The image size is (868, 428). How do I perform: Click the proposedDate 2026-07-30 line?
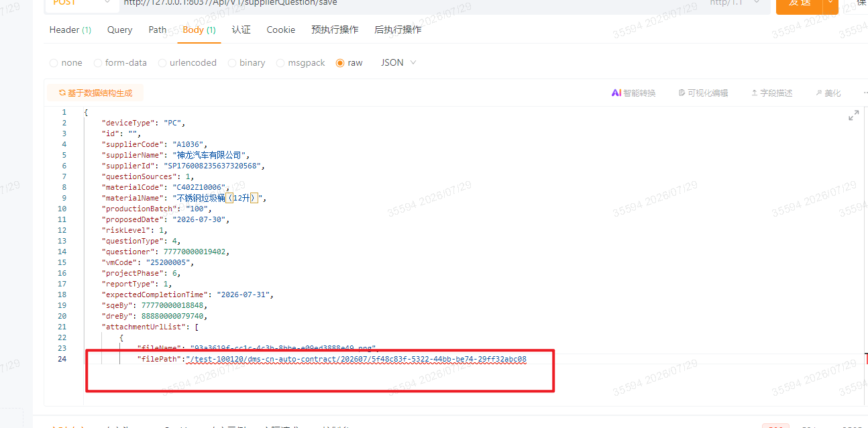[x=166, y=219]
